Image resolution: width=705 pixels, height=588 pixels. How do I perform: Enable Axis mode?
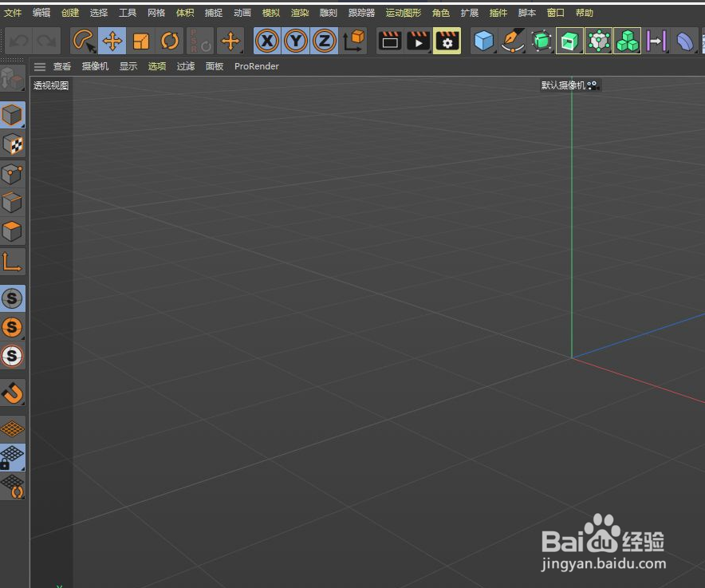pos(12,262)
